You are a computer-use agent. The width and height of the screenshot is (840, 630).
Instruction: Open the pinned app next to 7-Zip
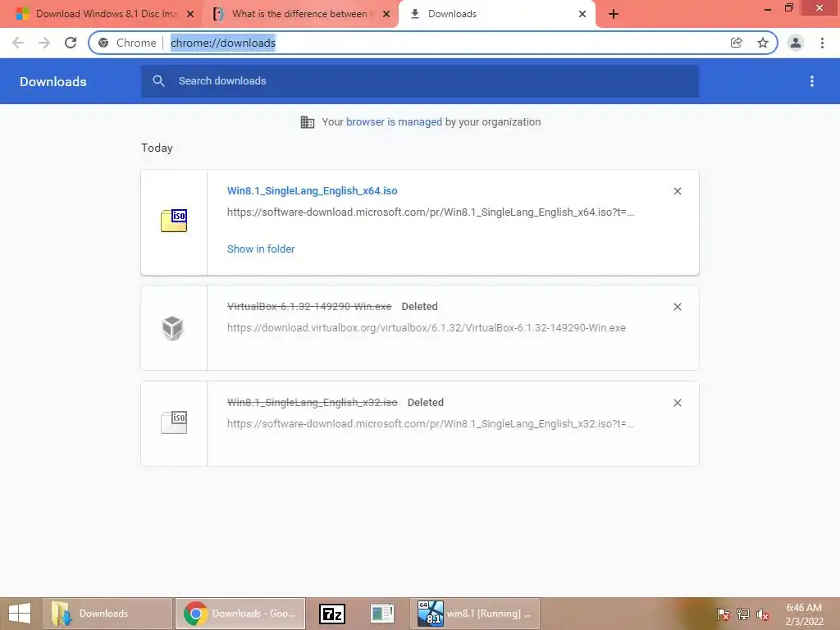[x=382, y=614]
